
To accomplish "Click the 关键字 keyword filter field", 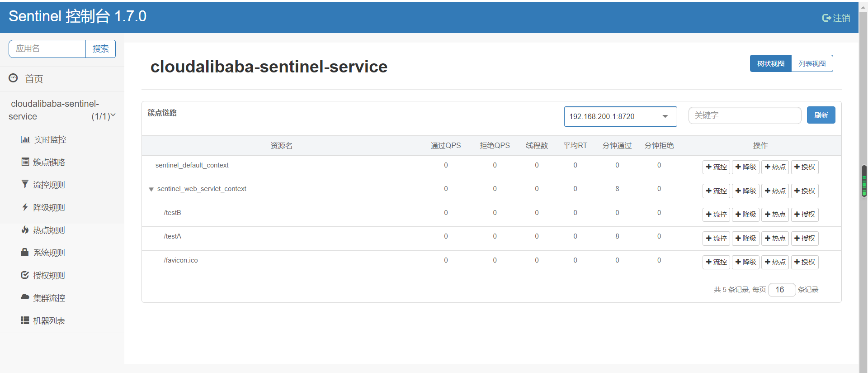I will (745, 115).
